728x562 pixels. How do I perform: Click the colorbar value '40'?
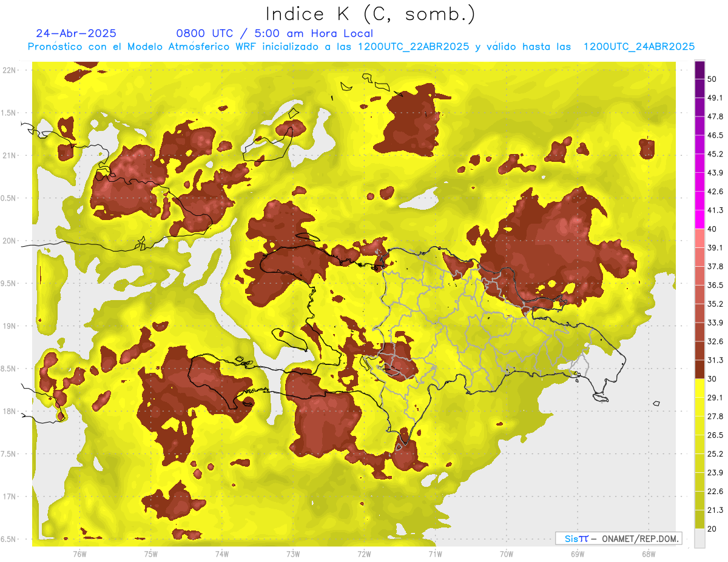(x=712, y=229)
